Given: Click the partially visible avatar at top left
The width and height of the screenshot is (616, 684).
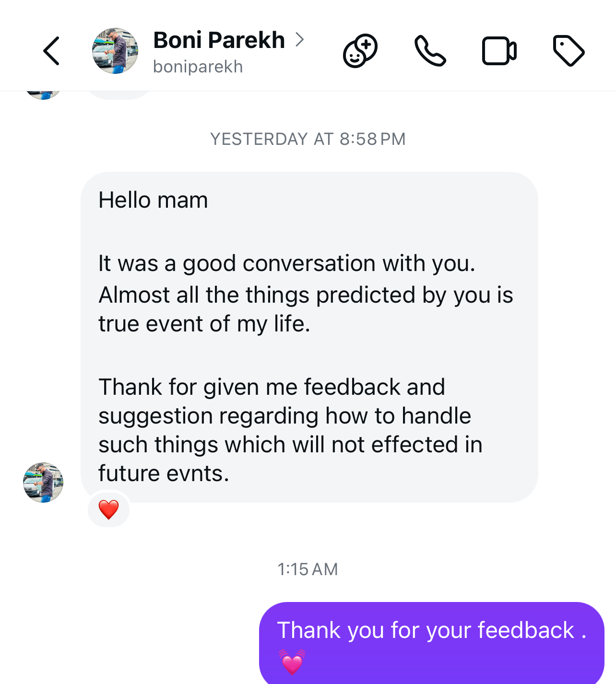Looking at the screenshot, I should [43, 94].
